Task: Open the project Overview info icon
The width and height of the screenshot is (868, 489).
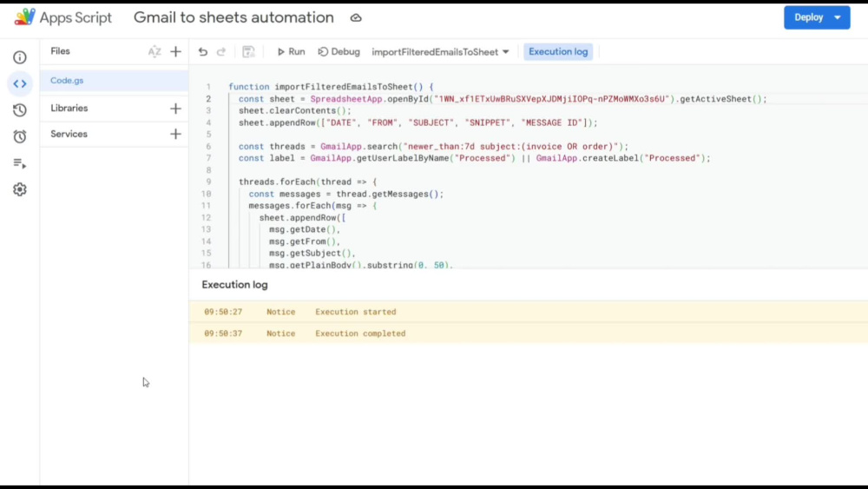Action: point(20,57)
